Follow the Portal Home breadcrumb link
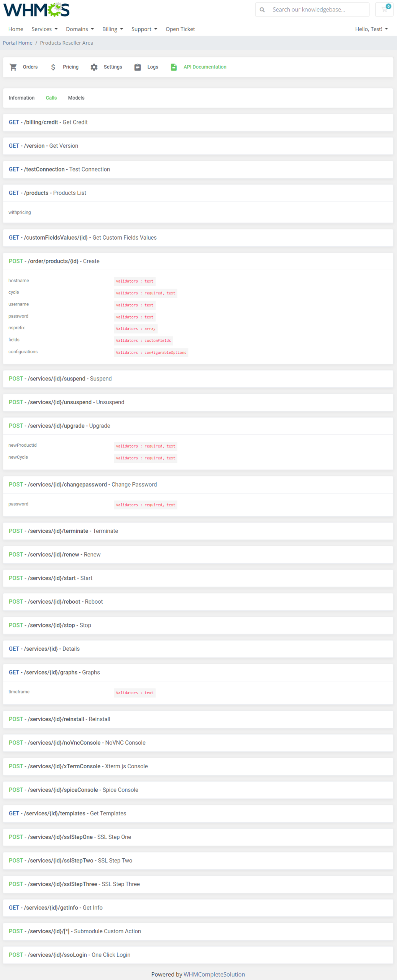The image size is (397, 980). [18, 43]
